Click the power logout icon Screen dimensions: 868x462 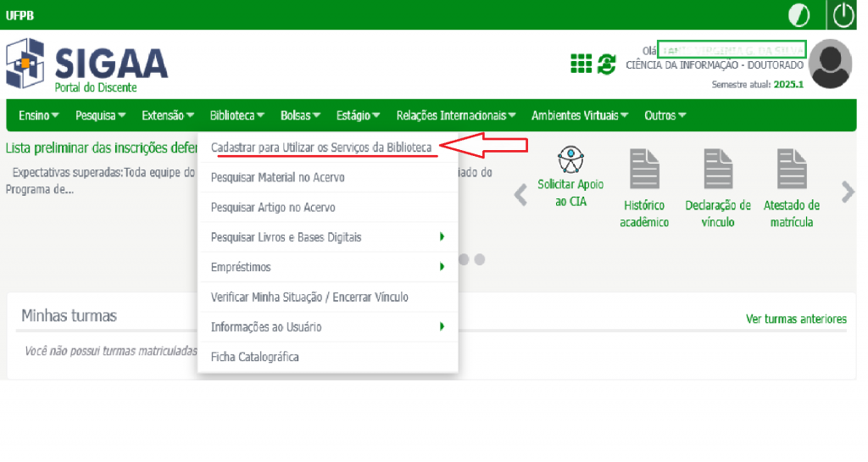pos(843,15)
